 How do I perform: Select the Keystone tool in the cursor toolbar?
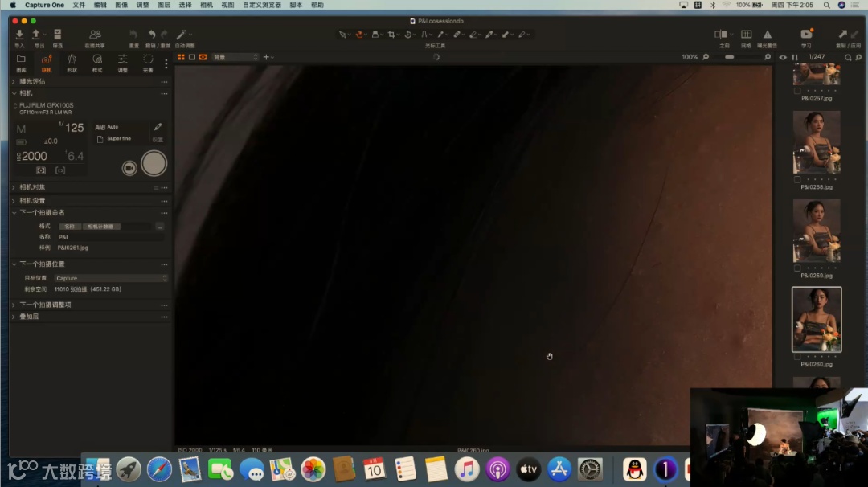pos(424,35)
